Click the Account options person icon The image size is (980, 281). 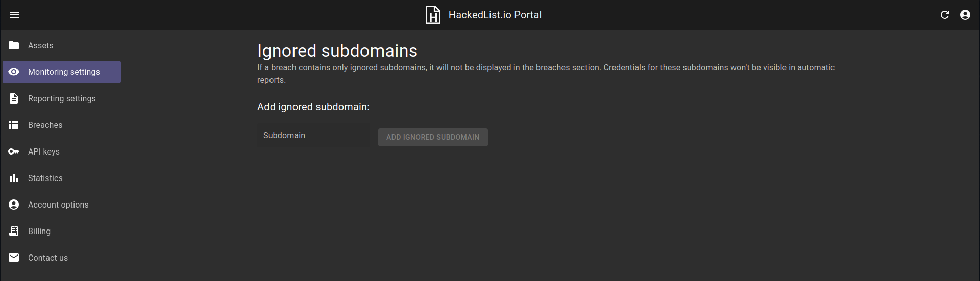14,205
